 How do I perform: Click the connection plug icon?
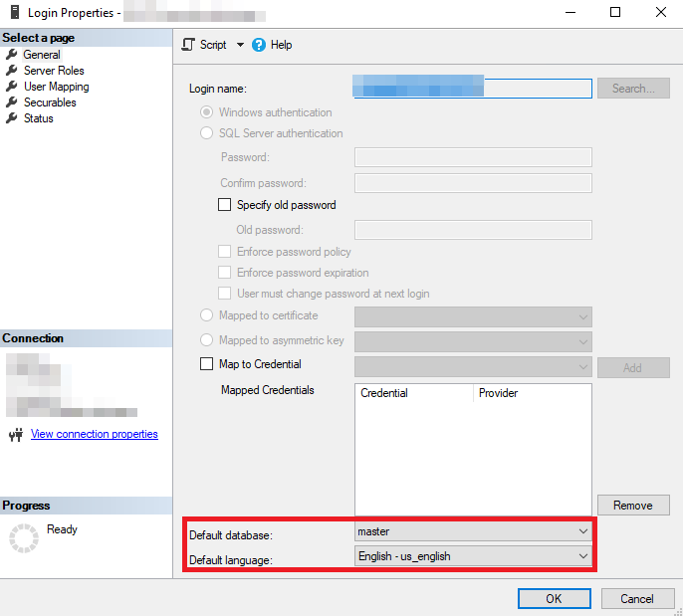click(x=16, y=434)
